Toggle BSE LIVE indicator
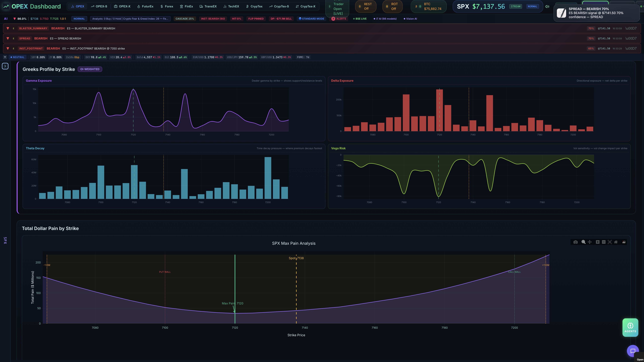This screenshot has width=644, height=362. pyautogui.click(x=360, y=19)
